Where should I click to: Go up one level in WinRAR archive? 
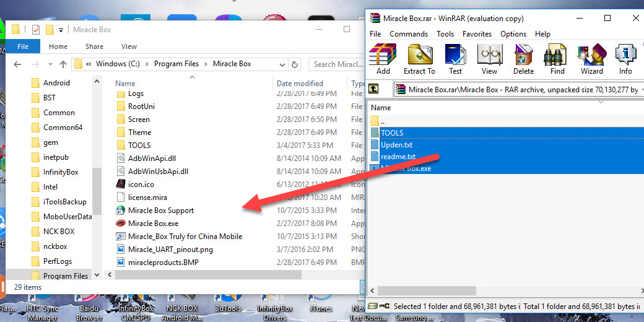coord(373,89)
